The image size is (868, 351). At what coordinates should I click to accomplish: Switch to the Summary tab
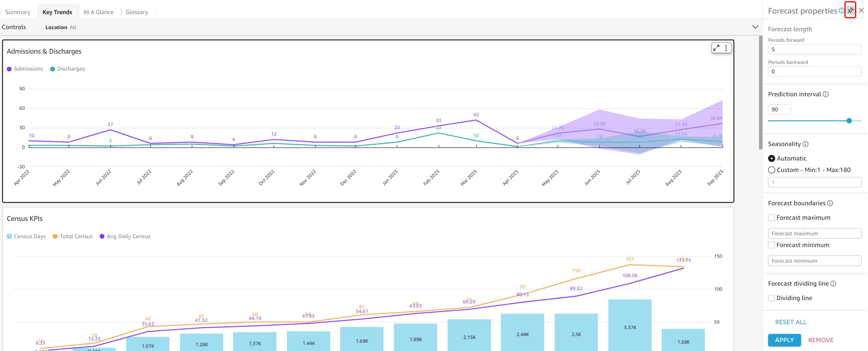[18, 12]
